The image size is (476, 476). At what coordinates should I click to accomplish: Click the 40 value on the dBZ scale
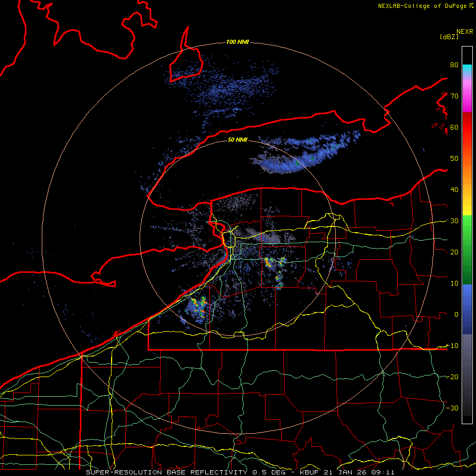point(454,189)
